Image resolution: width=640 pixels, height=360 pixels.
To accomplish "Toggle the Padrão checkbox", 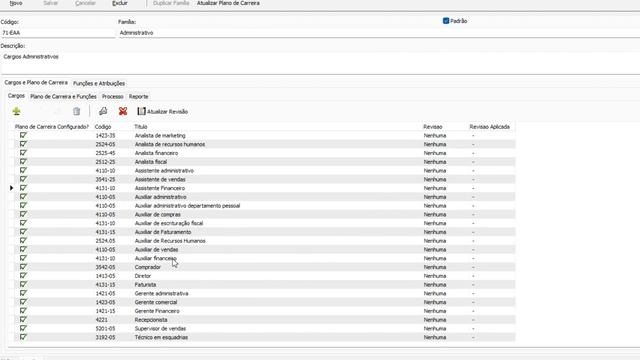I will coord(446,21).
